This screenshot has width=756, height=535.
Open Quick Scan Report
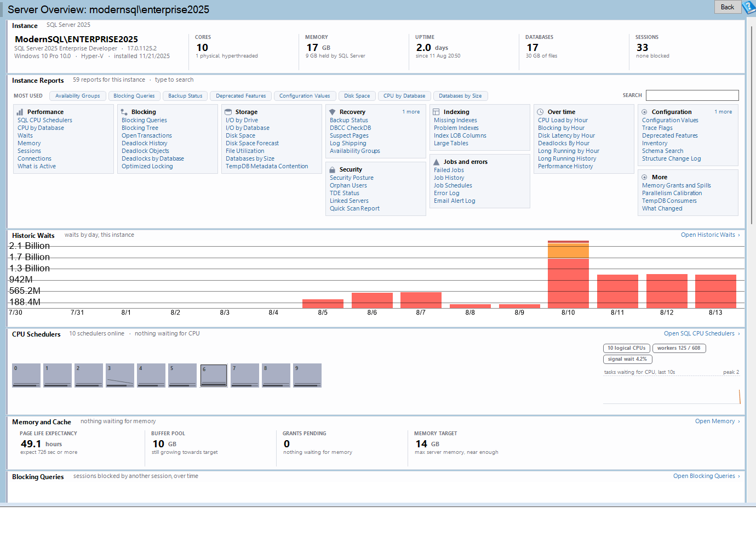[x=354, y=208]
